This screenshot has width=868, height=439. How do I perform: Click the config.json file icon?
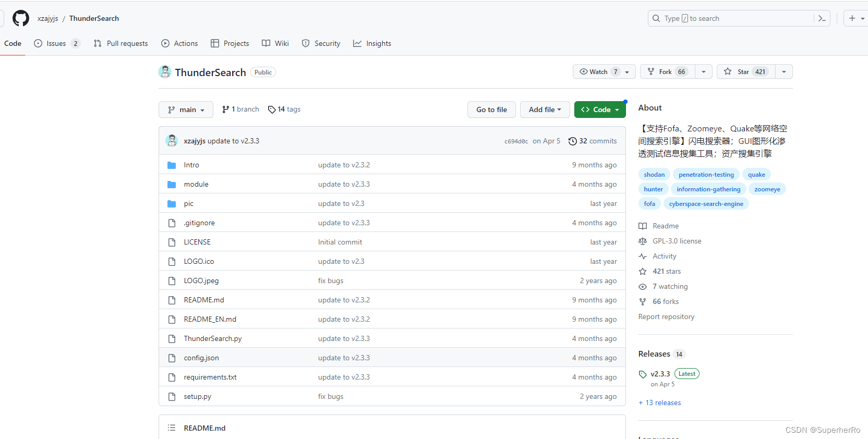coord(172,358)
